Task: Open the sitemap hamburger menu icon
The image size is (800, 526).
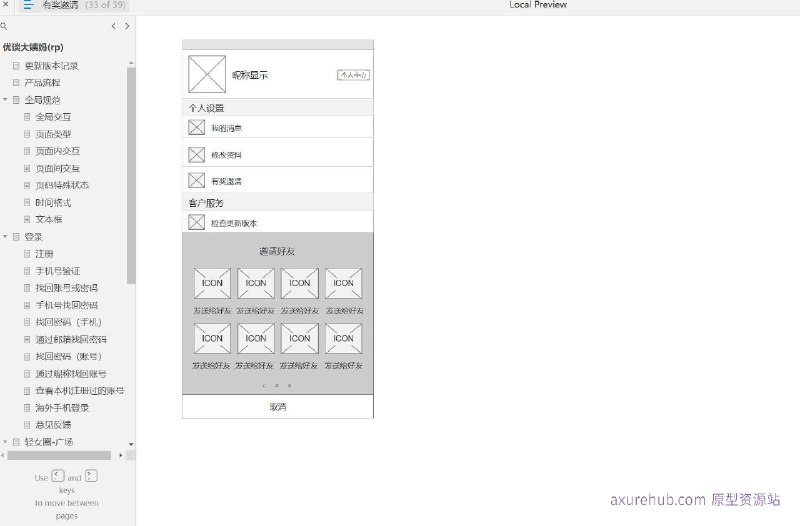Action: [x=28, y=5]
